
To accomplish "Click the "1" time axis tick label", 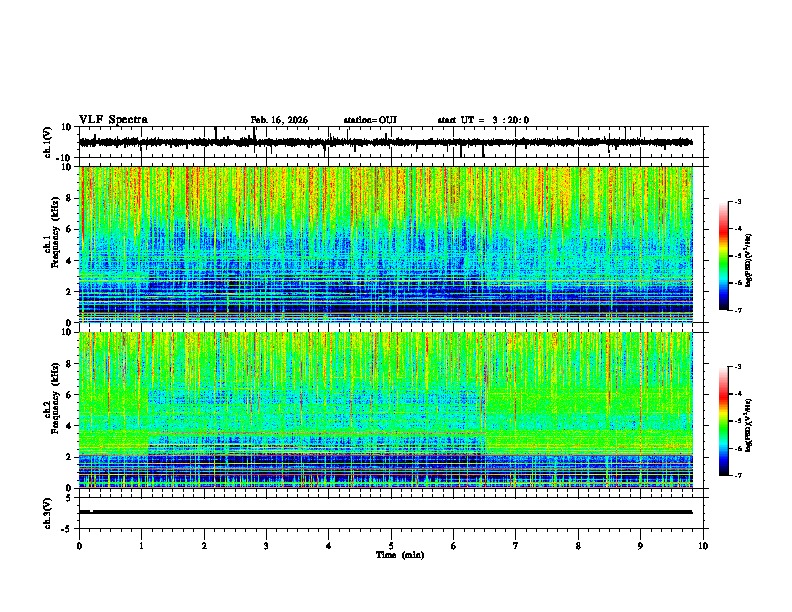I will point(141,546).
